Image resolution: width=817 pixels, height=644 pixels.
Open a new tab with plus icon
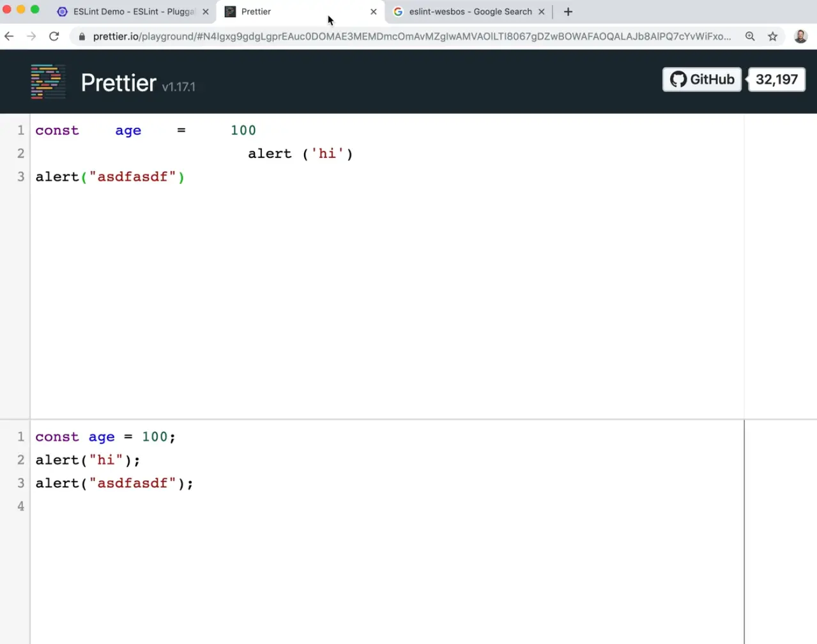click(x=568, y=11)
